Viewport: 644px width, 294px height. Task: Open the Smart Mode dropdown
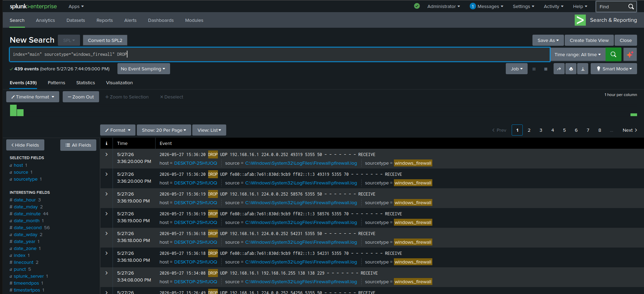pos(614,69)
